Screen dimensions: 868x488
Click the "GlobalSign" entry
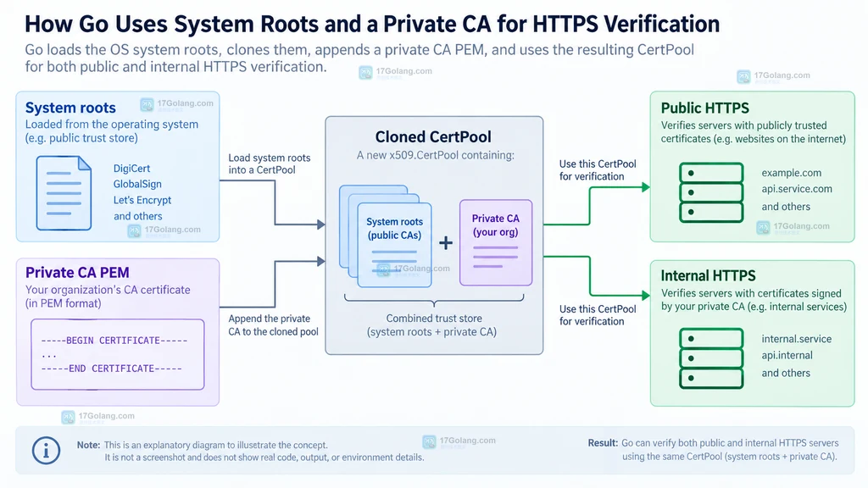137,184
